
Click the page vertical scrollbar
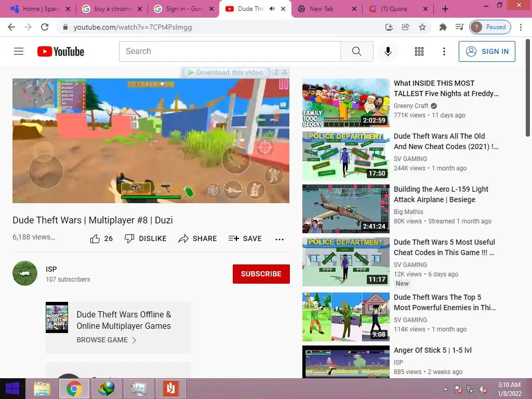point(528,89)
